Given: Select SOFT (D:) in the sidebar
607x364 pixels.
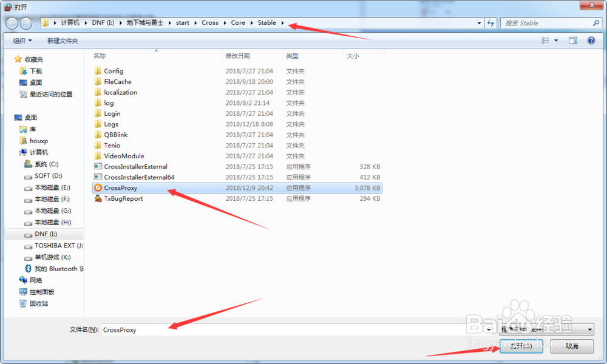Looking at the screenshot, I should pyautogui.click(x=48, y=175).
